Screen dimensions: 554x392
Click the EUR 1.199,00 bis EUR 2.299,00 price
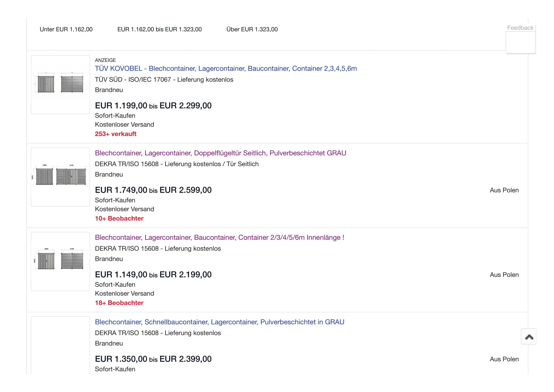point(153,106)
